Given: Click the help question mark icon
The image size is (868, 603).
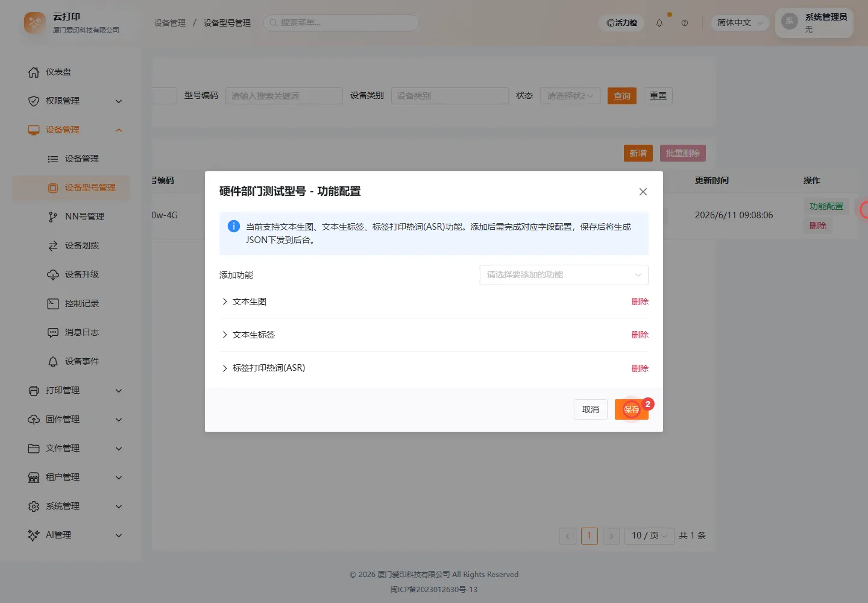Looking at the screenshot, I should click(685, 23).
